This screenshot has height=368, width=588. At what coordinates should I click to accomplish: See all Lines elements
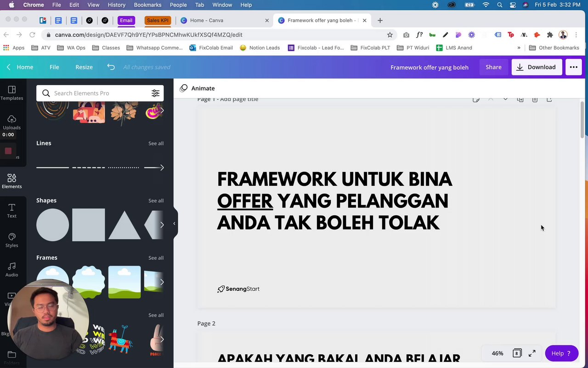coord(156,143)
